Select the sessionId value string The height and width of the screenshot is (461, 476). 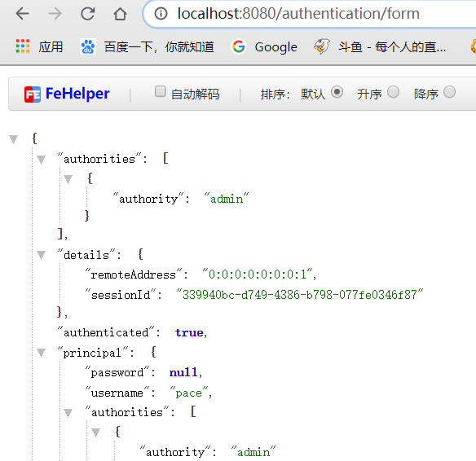tap(300, 295)
